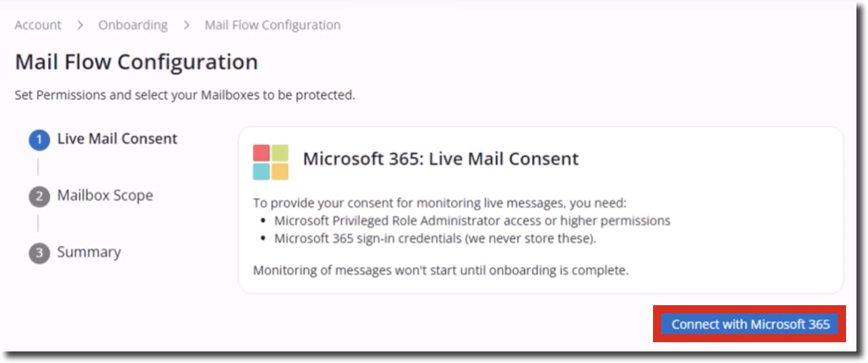Open the Onboarding breadcrumb link
This screenshot has height=363, width=868.
(133, 25)
